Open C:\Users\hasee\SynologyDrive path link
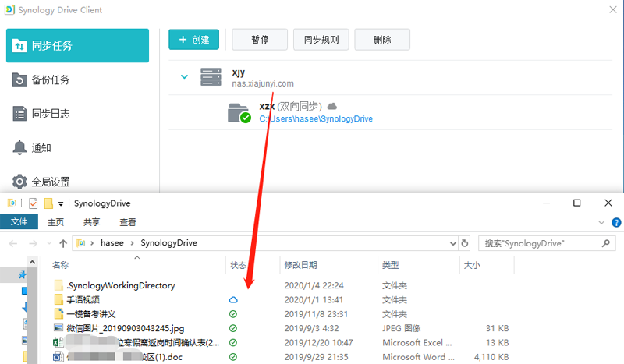This screenshot has height=364, width=624. (316, 119)
